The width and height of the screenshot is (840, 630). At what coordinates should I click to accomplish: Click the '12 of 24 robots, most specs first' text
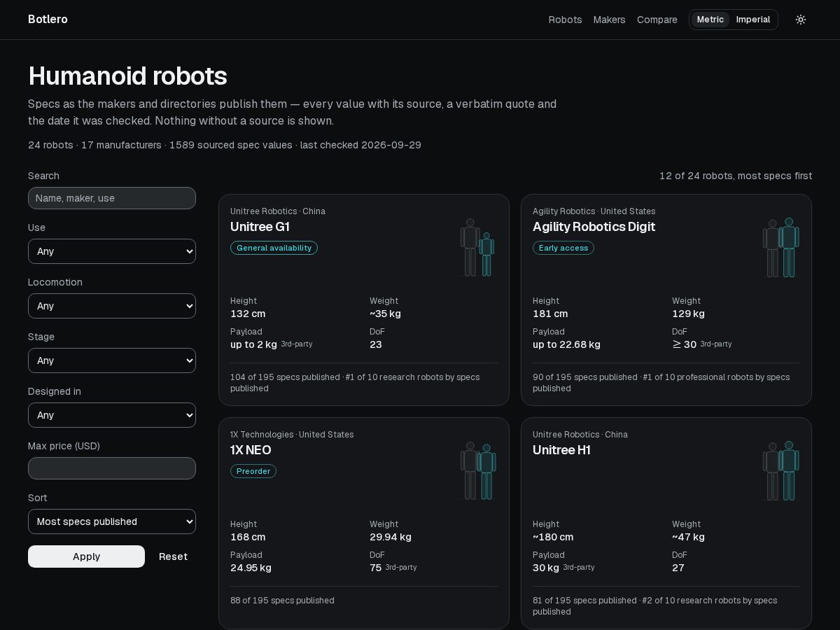click(x=736, y=176)
